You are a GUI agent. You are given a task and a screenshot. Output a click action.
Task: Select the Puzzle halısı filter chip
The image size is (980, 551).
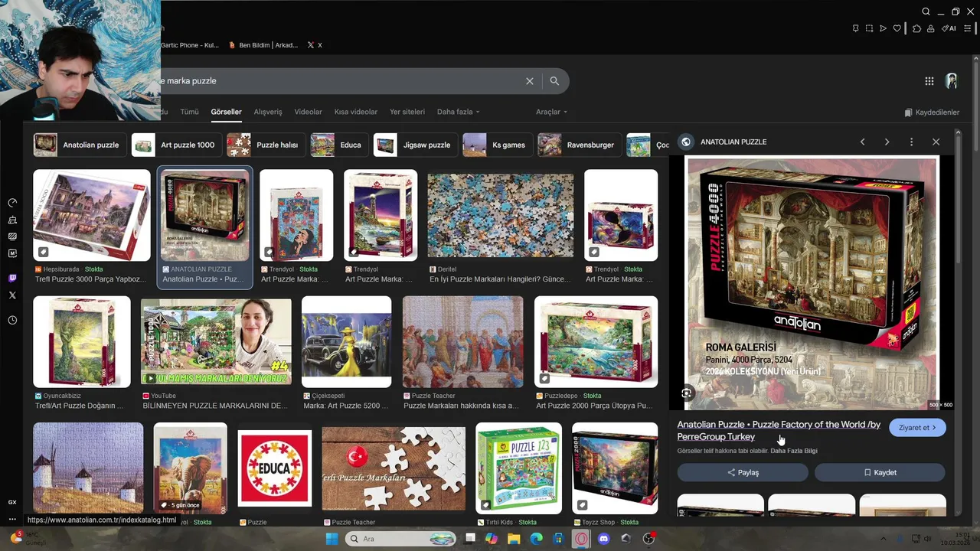[266, 145]
